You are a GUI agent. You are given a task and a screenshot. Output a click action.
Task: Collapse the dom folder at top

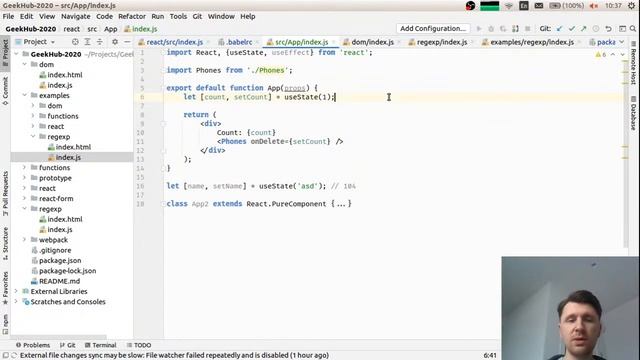click(25, 64)
